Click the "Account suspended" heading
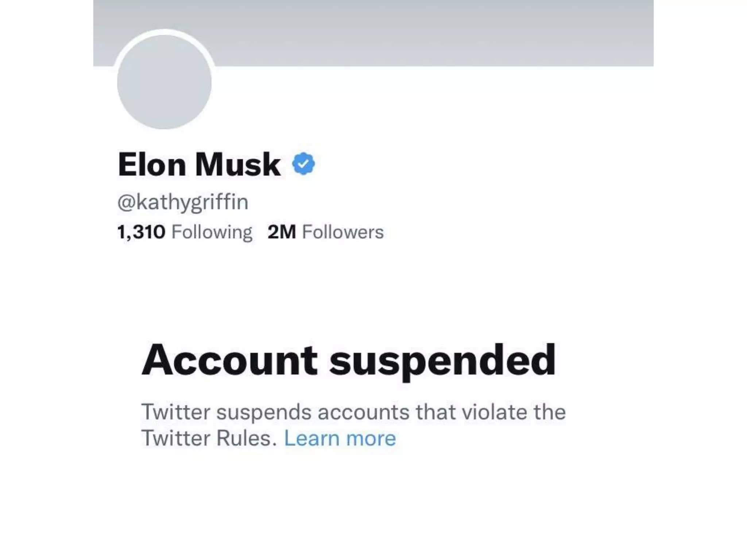The width and height of the screenshot is (747, 560). [x=348, y=360]
